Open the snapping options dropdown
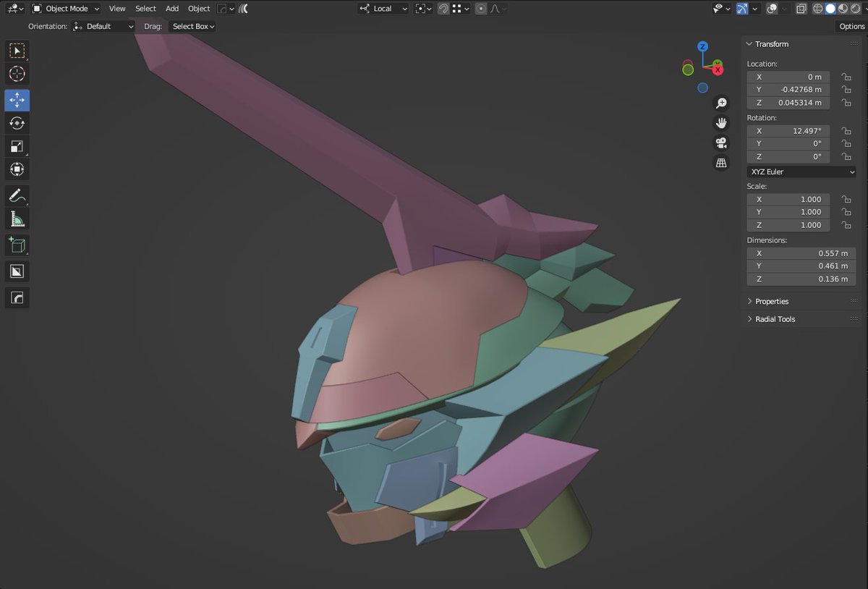 coord(461,9)
